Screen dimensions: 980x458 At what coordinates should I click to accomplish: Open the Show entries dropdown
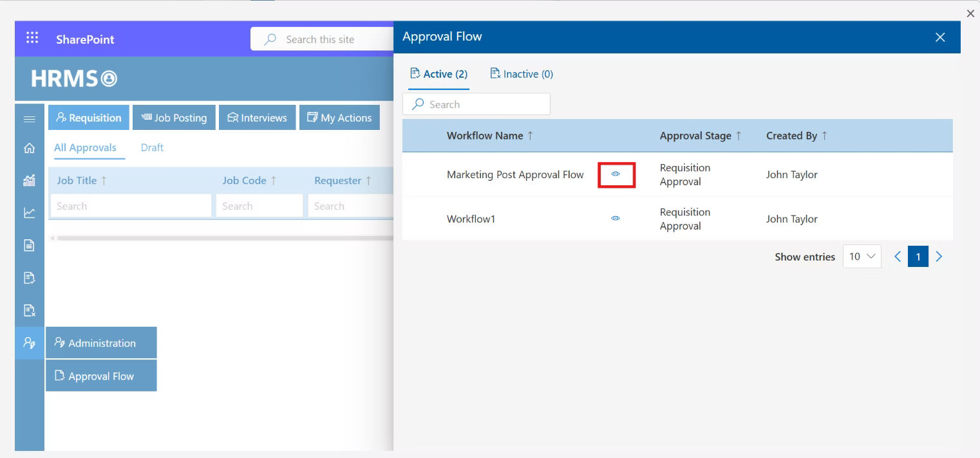coord(862,257)
